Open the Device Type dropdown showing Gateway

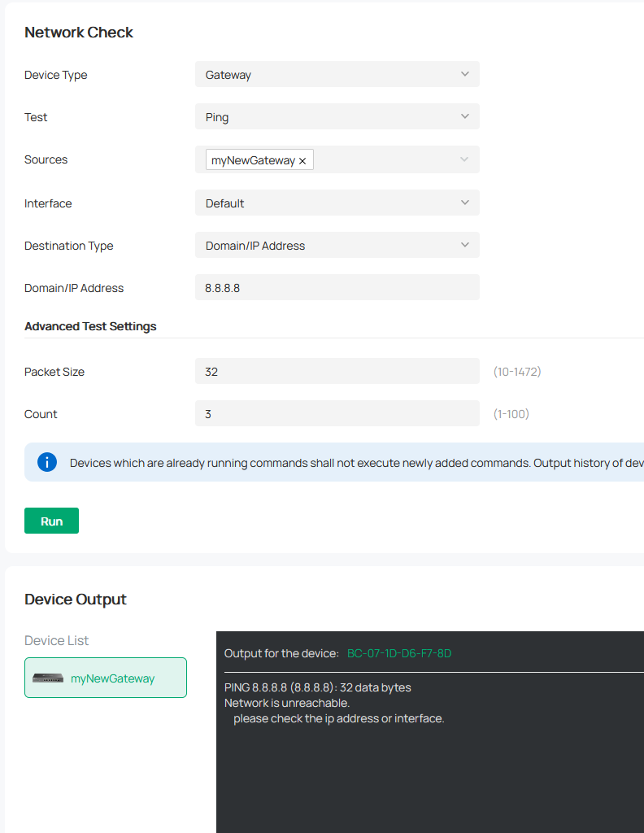tap(337, 74)
